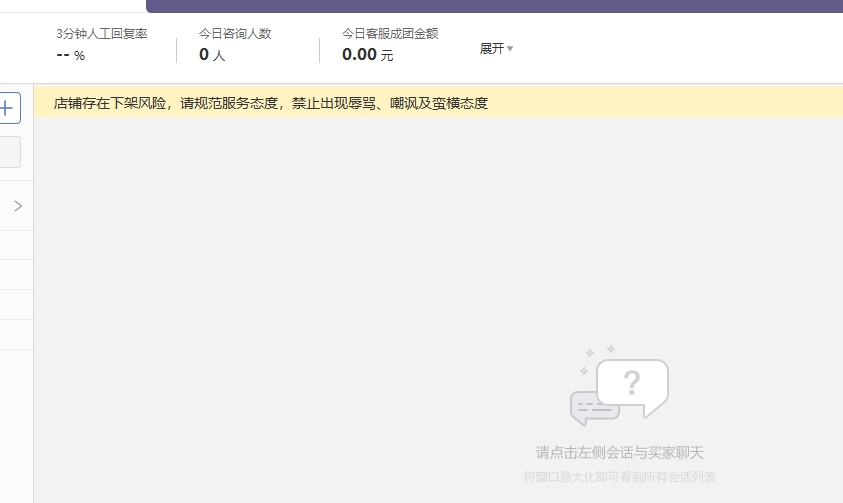The width and height of the screenshot is (843, 503).
Task: Click the sparkle stars above chat bubbles
Action: (x=597, y=359)
